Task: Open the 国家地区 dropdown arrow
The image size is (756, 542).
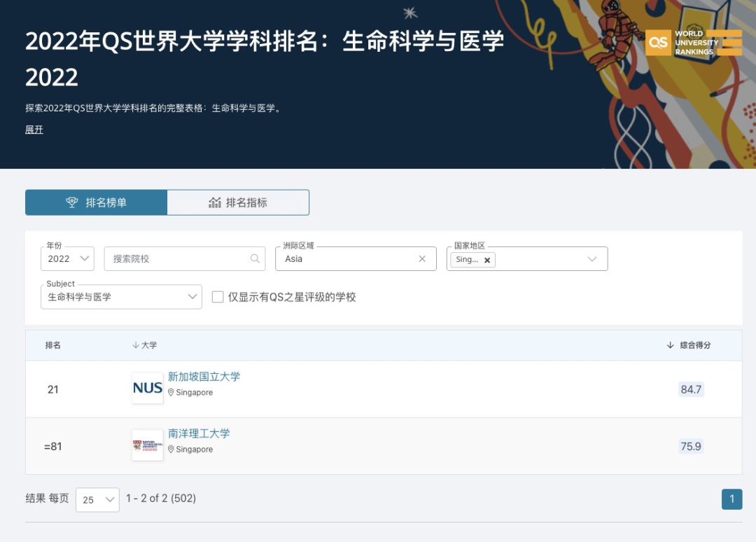Action: tap(592, 259)
